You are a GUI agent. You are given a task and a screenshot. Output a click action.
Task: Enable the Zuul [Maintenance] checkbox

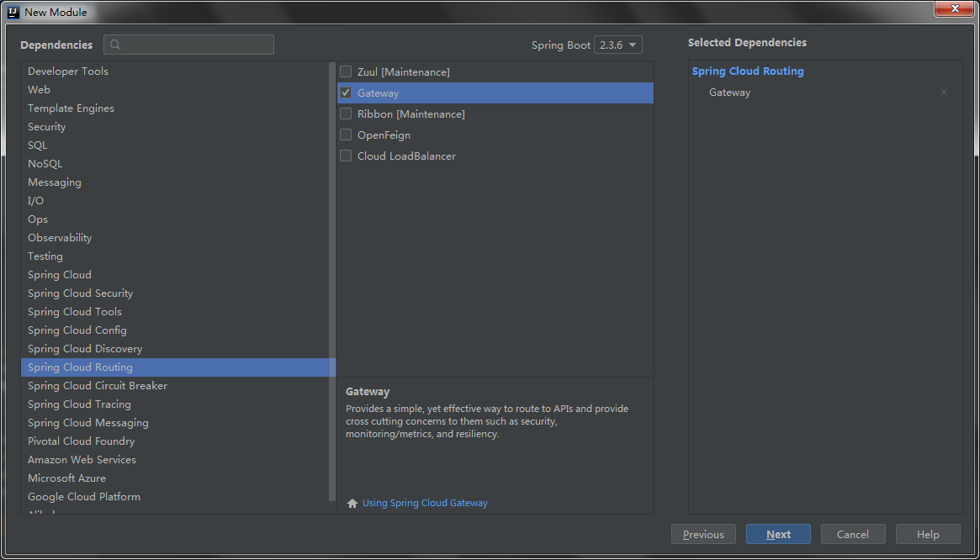click(346, 71)
